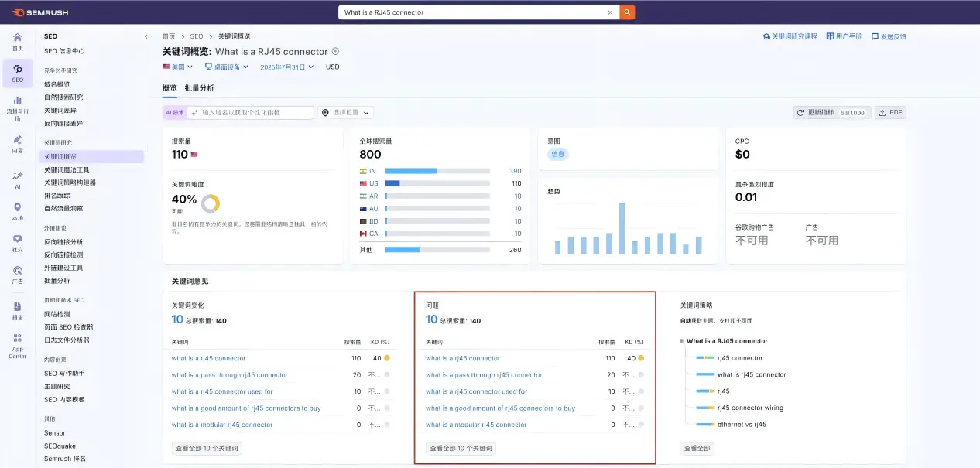Image resolution: width=980 pixels, height=468 pixels.
Task: Open 选择位置 location dropdown
Action: coord(346,112)
